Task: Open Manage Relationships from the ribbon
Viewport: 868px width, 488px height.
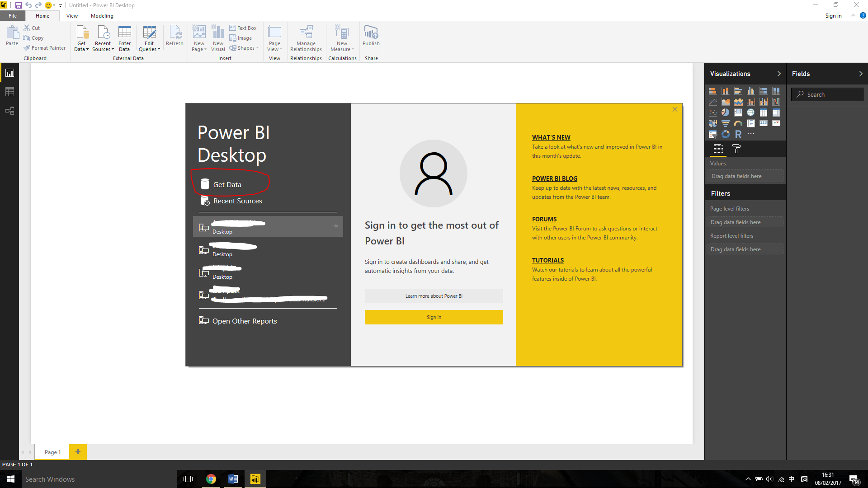Action: pos(306,38)
